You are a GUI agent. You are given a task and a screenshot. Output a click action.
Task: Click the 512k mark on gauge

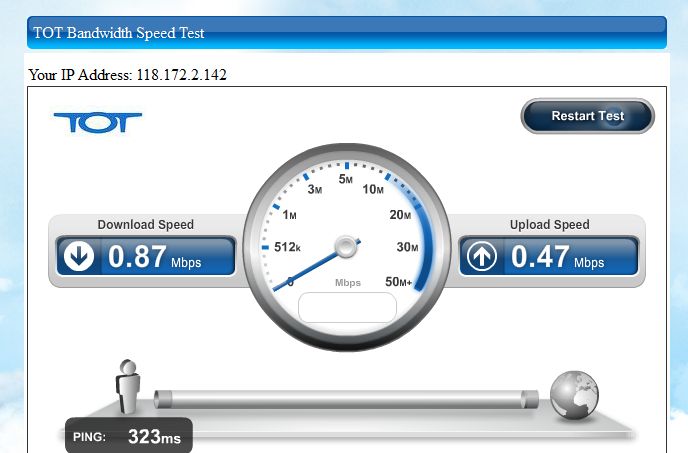pyautogui.click(x=287, y=247)
